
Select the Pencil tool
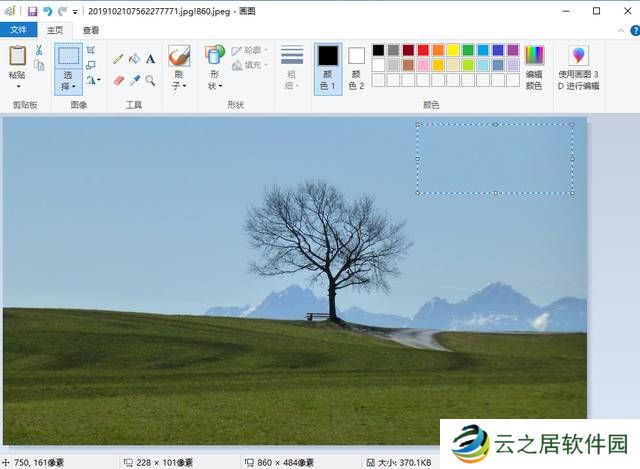click(118, 59)
